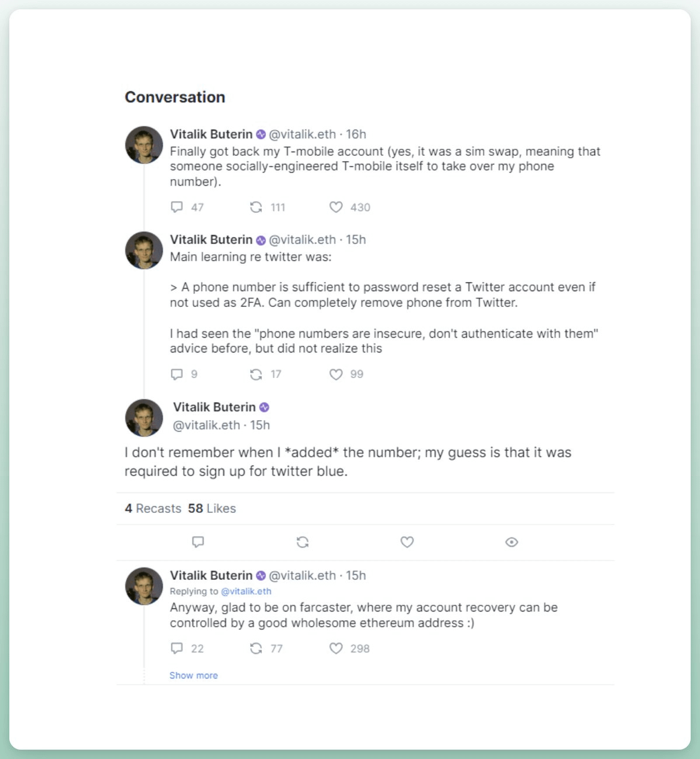Like the twitter blue guess cast
Viewport: 700px width, 759px height.
tap(407, 542)
